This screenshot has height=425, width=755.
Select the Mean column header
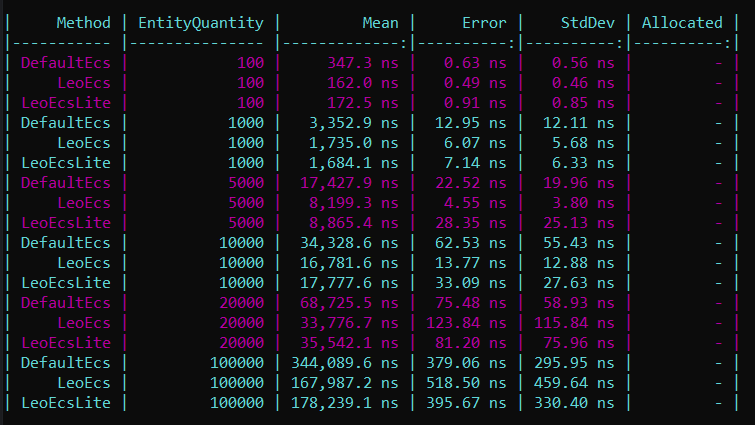[380, 23]
